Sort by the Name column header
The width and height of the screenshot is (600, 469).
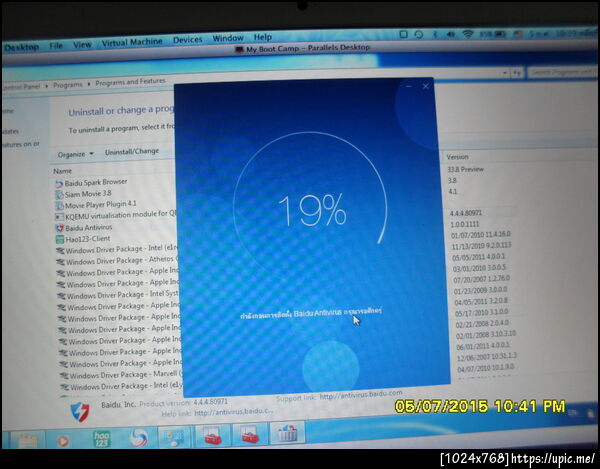(x=62, y=171)
